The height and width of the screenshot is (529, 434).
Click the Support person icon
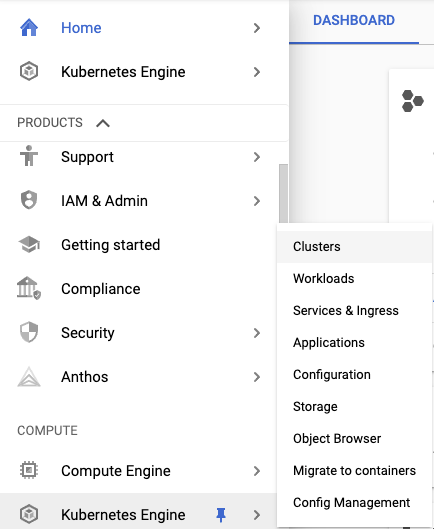[x=29, y=156]
